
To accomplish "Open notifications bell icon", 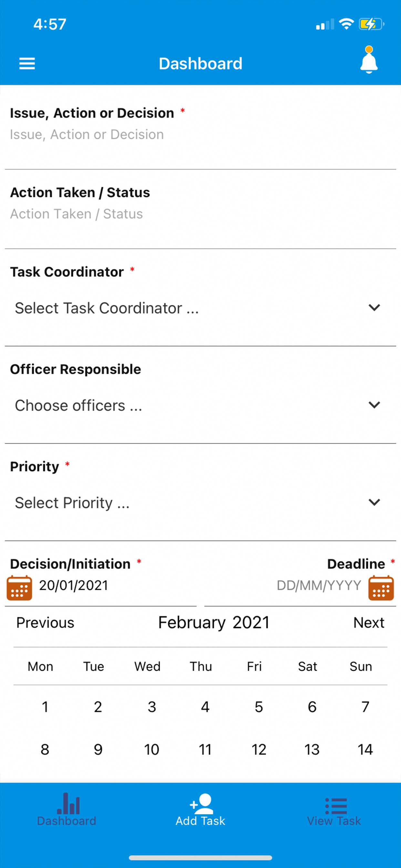I will (369, 60).
